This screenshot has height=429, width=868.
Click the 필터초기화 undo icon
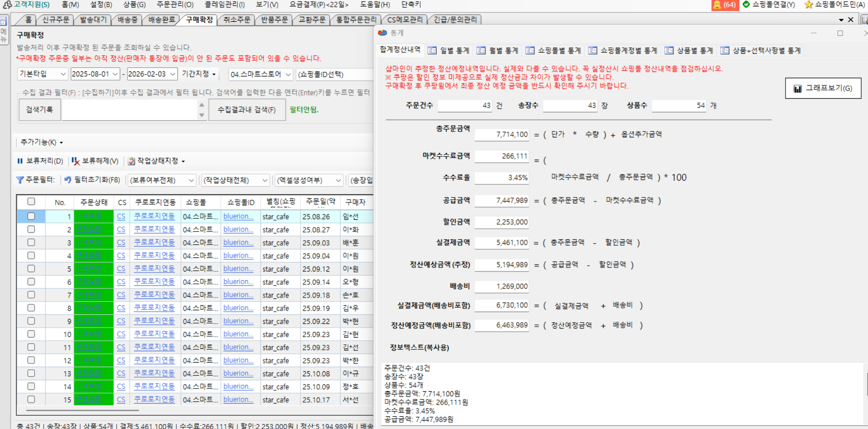point(68,180)
